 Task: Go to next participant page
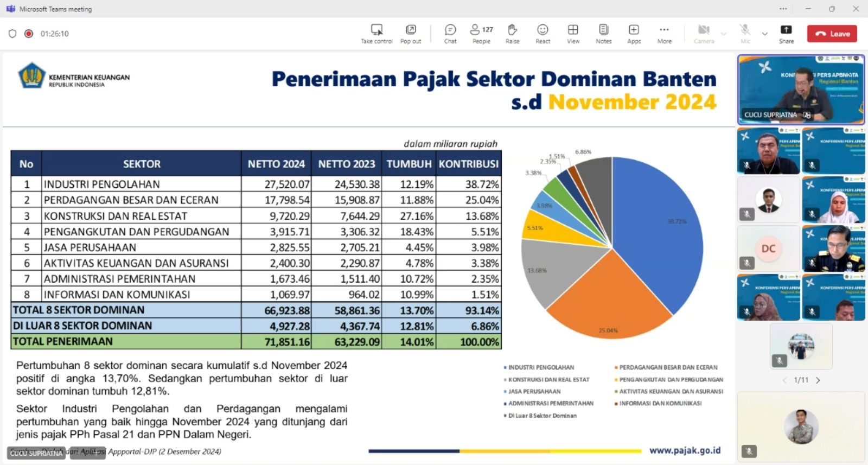point(818,380)
